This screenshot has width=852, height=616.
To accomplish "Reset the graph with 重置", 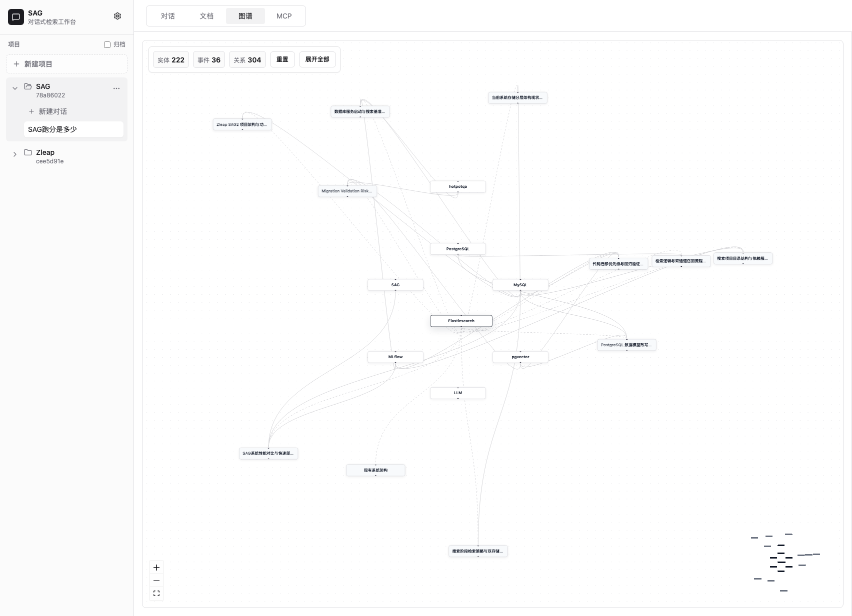I will (x=282, y=59).
